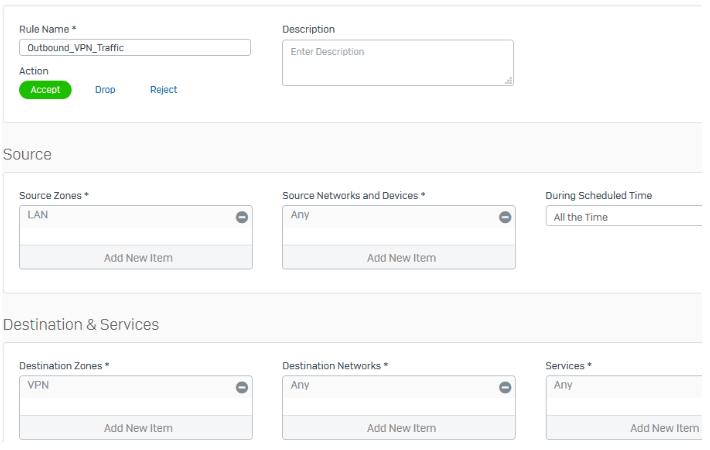Click the Enter Description text area

(396, 62)
